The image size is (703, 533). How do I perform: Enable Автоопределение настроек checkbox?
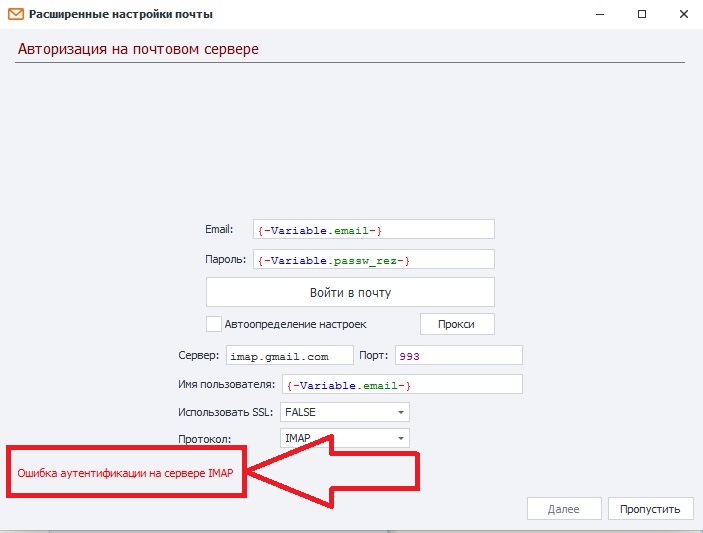coord(213,324)
